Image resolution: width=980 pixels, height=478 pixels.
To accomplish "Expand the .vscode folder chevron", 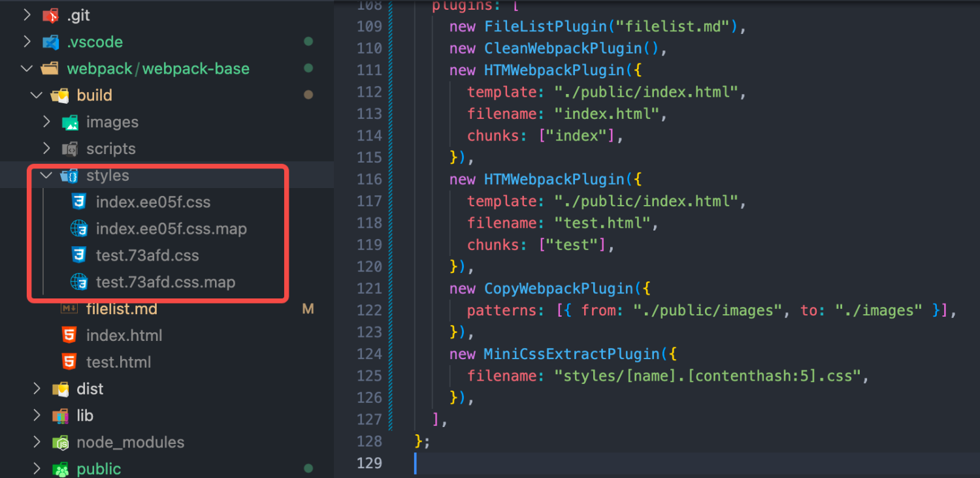I will (27, 42).
